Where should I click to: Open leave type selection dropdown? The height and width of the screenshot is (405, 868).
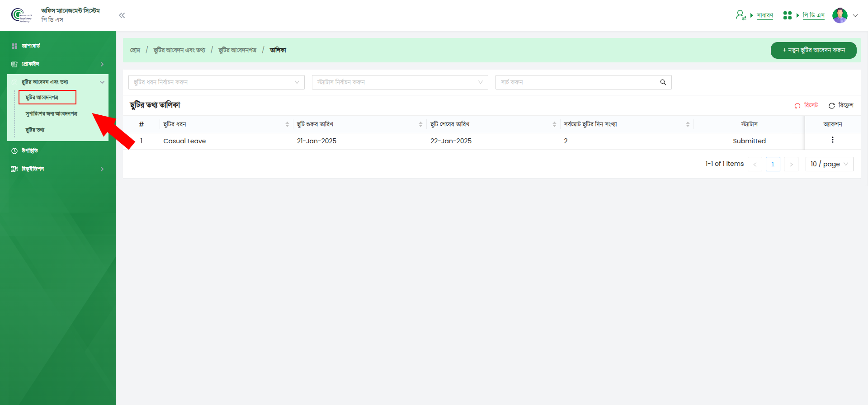pos(217,82)
